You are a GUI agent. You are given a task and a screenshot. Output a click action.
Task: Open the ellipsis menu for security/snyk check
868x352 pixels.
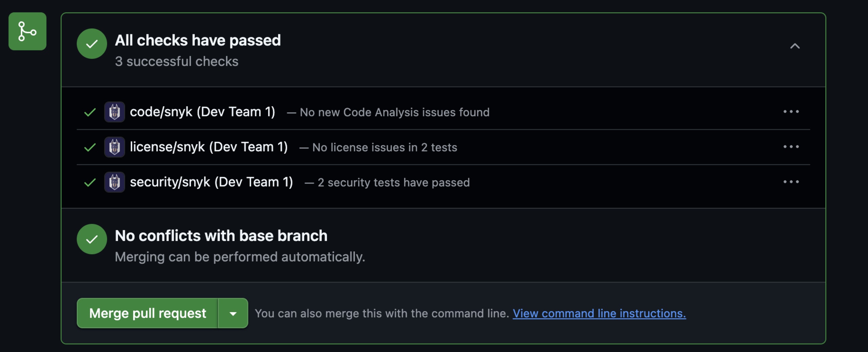791,182
